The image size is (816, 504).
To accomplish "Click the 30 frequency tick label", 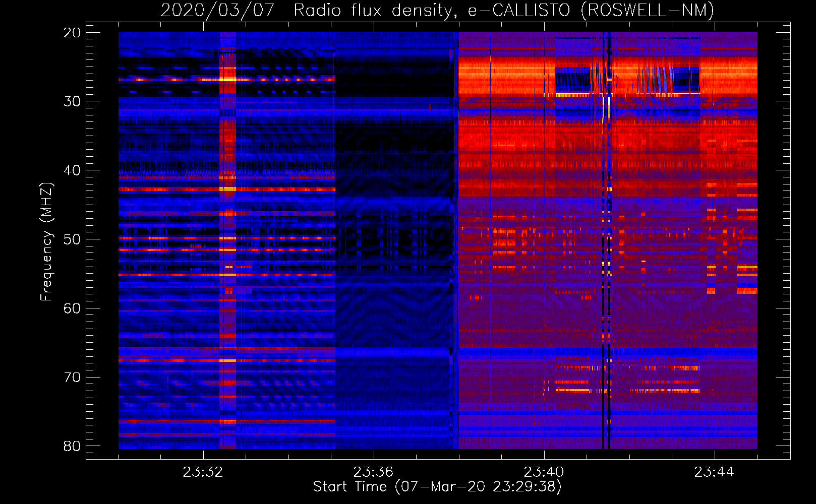I will point(72,101).
